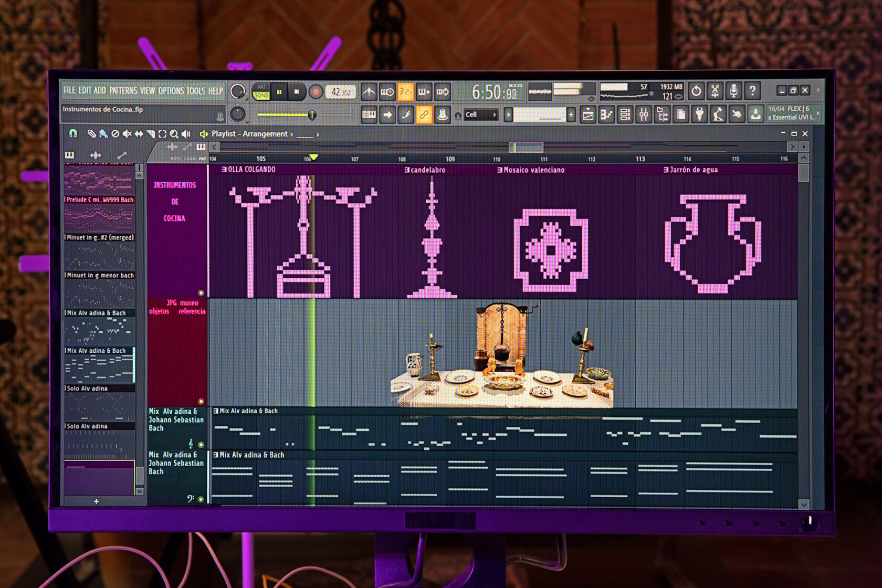
Task: Open the OPTIONS menu
Action: click(x=171, y=91)
